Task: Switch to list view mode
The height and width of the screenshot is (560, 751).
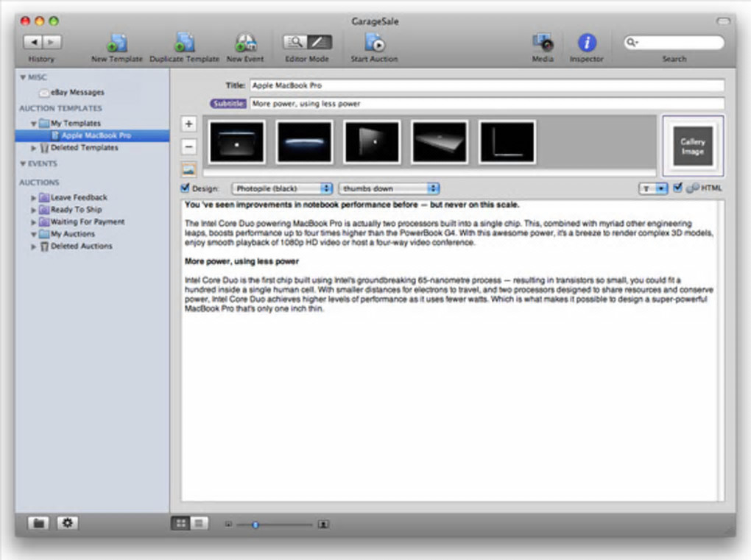Action: click(x=200, y=524)
